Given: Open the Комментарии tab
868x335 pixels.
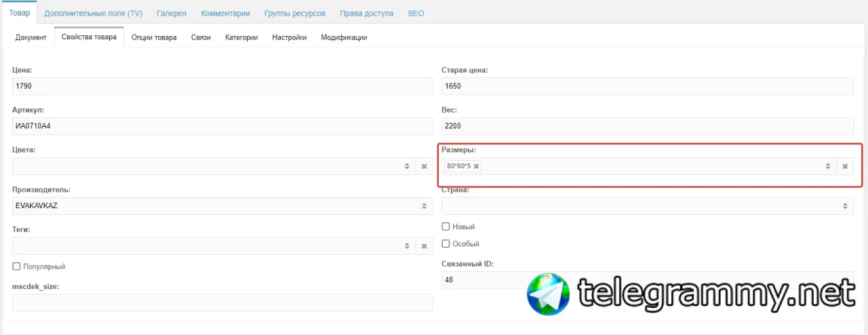Looking at the screenshot, I should 225,13.
